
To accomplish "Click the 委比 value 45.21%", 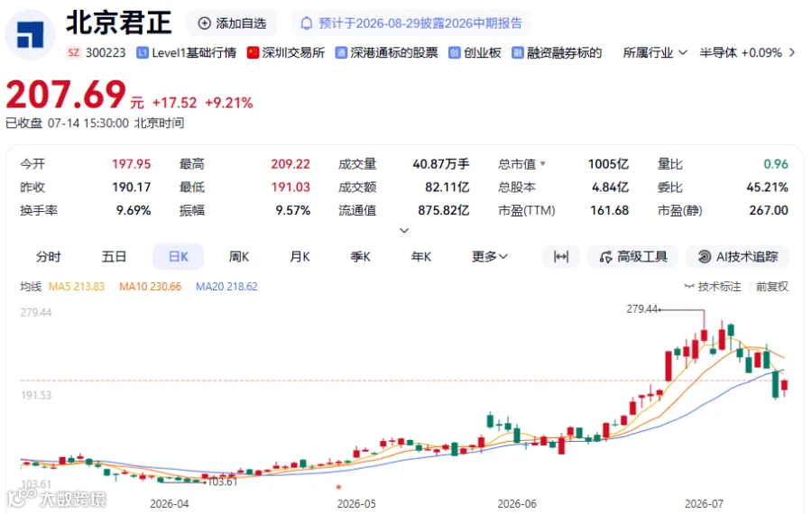I will [767, 187].
